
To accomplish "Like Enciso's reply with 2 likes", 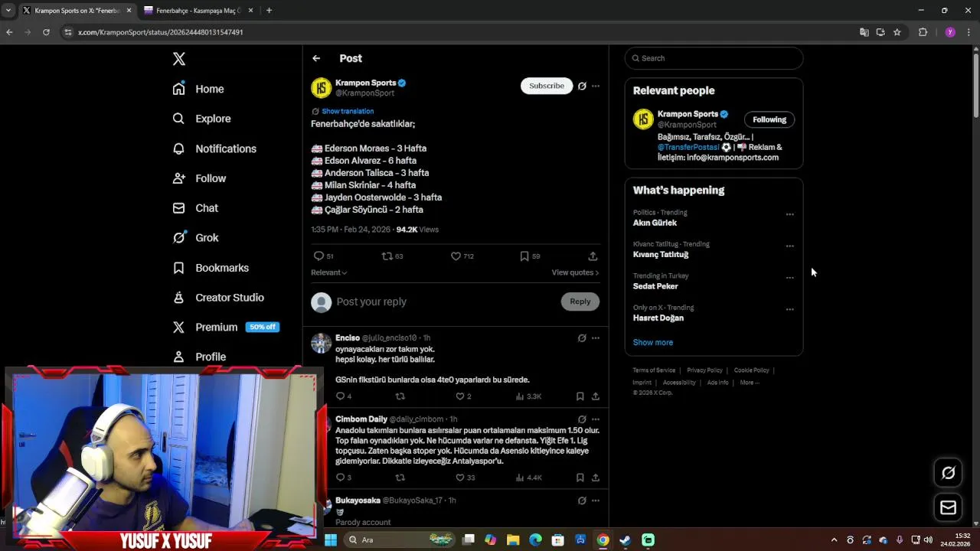I will point(460,396).
